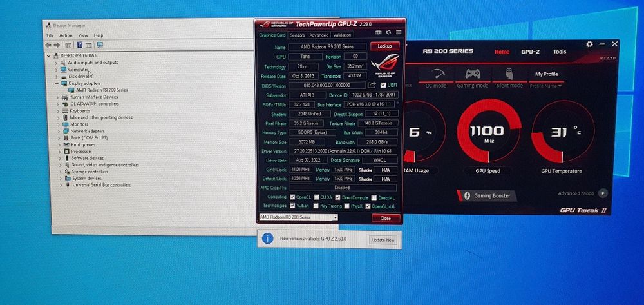Click the GPU Speed 1100 MHz gauge
Screen dimensions: 644x305
coord(489,131)
